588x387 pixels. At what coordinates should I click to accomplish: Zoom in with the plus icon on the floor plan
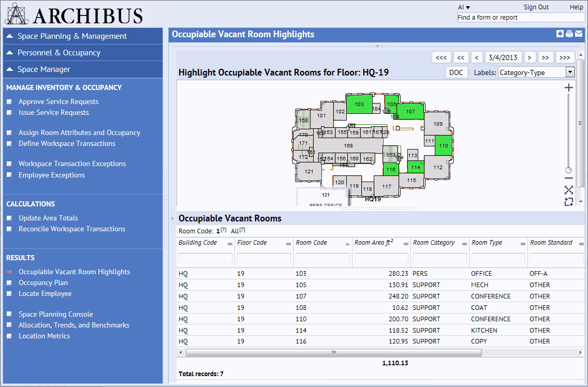coord(568,88)
